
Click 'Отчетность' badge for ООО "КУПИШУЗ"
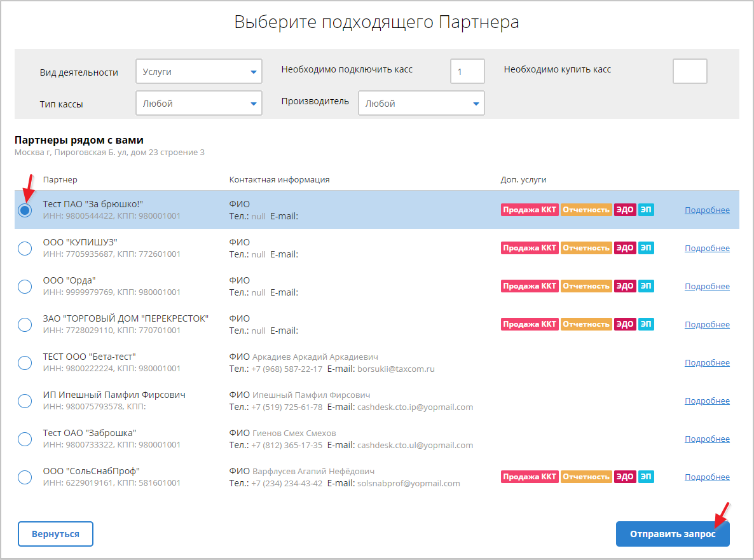point(586,248)
